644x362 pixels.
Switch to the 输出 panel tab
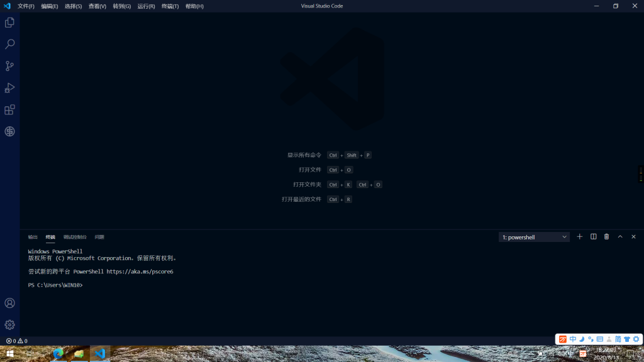(33, 237)
